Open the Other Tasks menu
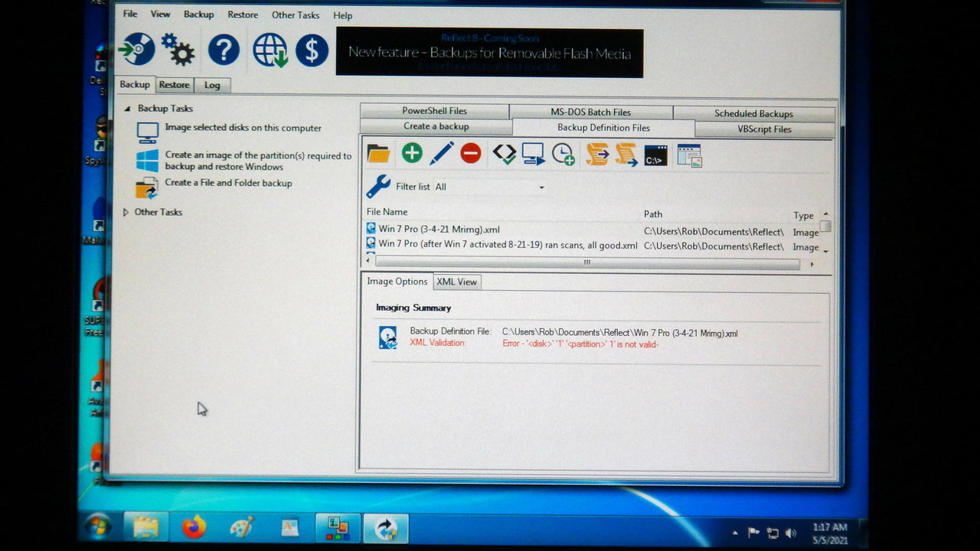This screenshot has width=980, height=551. pyautogui.click(x=296, y=15)
